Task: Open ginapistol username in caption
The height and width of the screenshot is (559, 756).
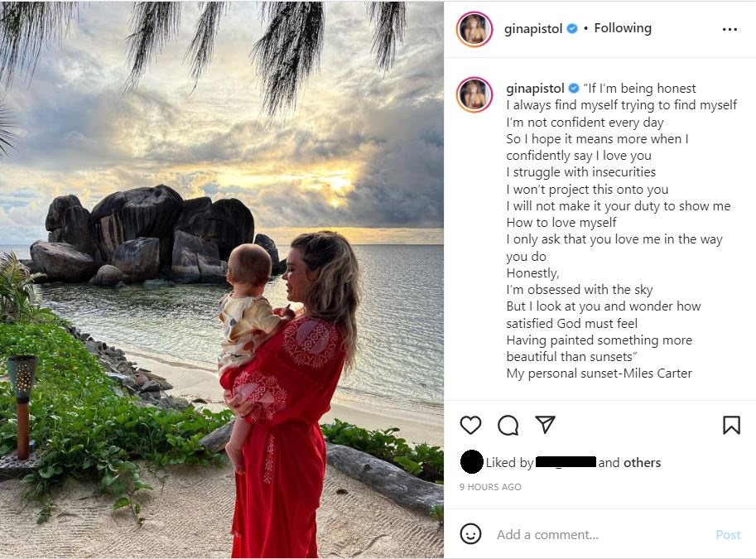Action: tap(535, 89)
